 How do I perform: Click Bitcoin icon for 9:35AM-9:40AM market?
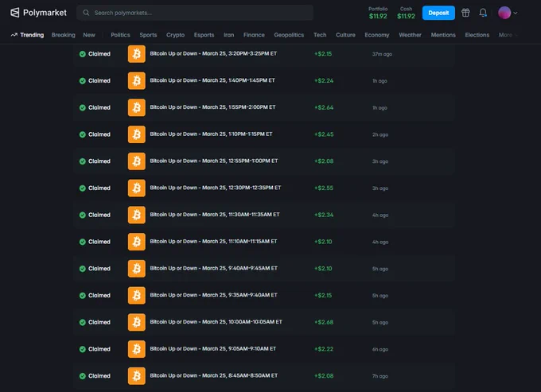[137, 296]
